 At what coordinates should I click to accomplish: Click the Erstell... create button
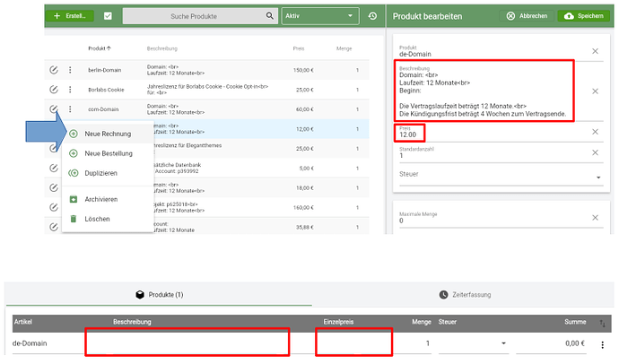click(70, 16)
